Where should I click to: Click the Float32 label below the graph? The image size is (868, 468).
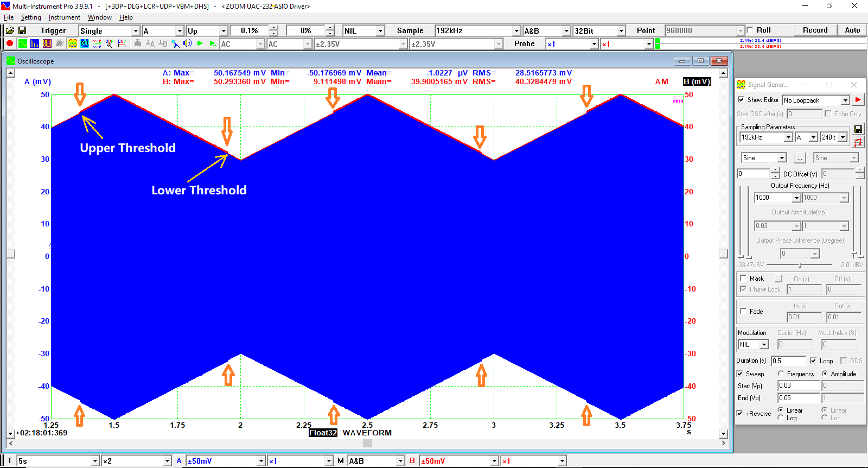[323, 433]
